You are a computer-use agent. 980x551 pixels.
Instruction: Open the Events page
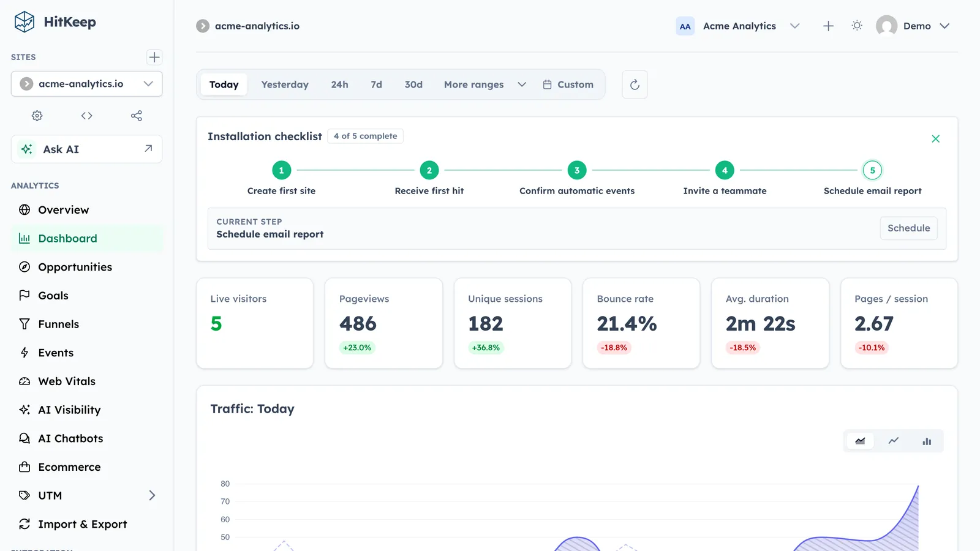pyautogui.click(x=87, y=353)
